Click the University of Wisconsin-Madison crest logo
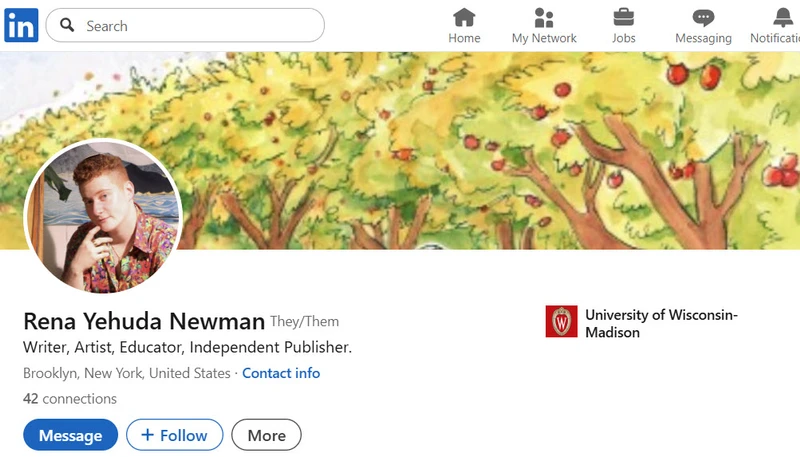 click(x=561, y=322)
